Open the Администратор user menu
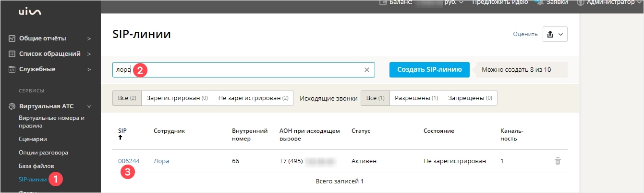Viewport: 644px width, 193px height. click(x=610, y=2)
